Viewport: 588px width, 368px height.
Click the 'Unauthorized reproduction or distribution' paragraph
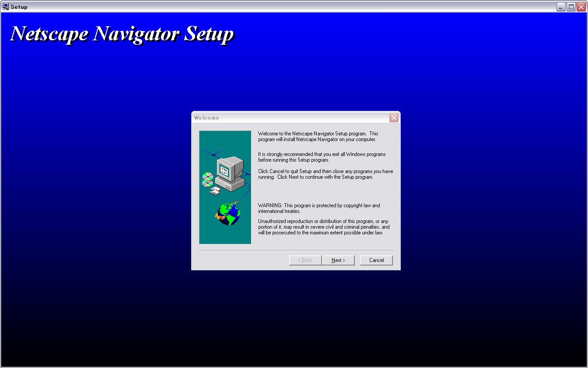(324, 227)
